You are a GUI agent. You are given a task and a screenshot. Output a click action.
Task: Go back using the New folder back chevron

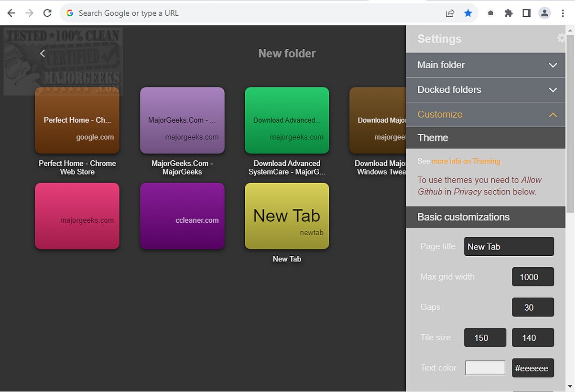[43, 54]
